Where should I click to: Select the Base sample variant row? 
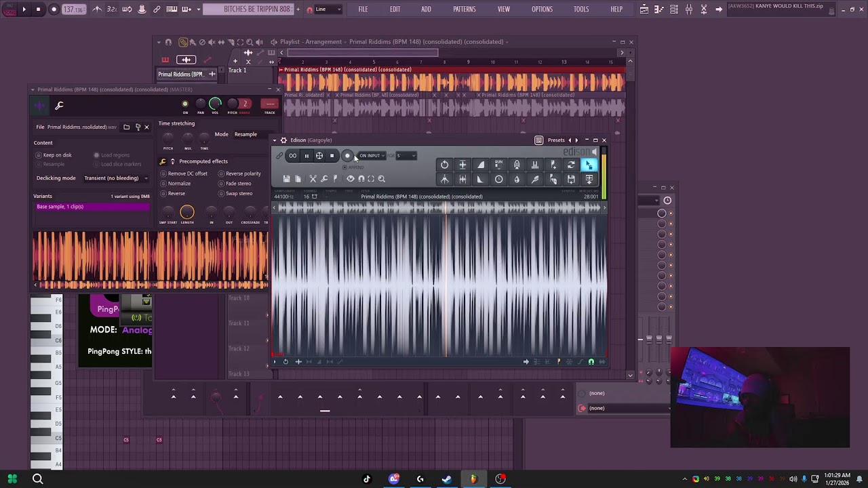click(92, 207)
